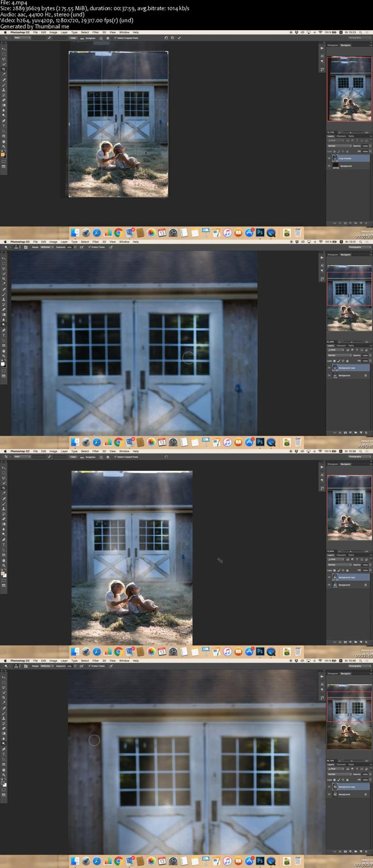Image resolution: width=373 pixels, height=868 pixels.
Task: Reset the crop arrow icon in the 13:38 frame
Action: 166,456
